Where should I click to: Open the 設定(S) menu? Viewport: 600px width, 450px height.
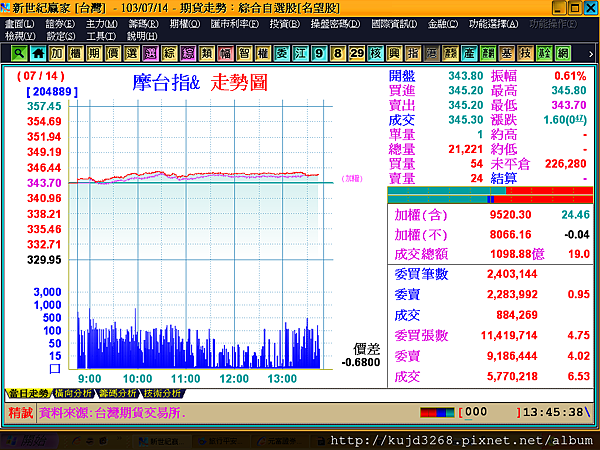(x=61, y=36)
